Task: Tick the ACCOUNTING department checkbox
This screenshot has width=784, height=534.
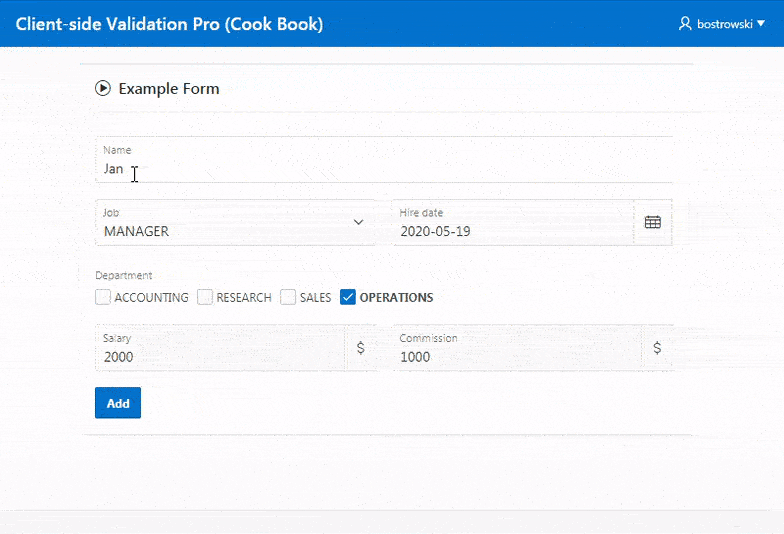Action: coord(103,297)
